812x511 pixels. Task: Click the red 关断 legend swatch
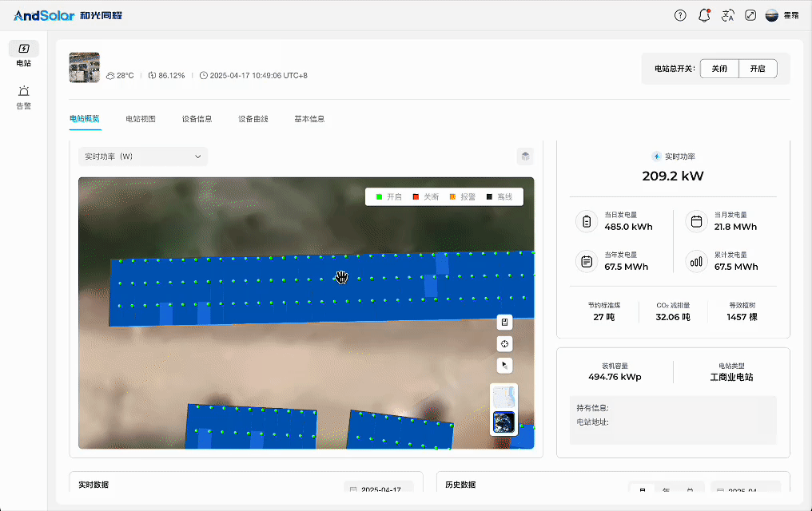(416, 197)
